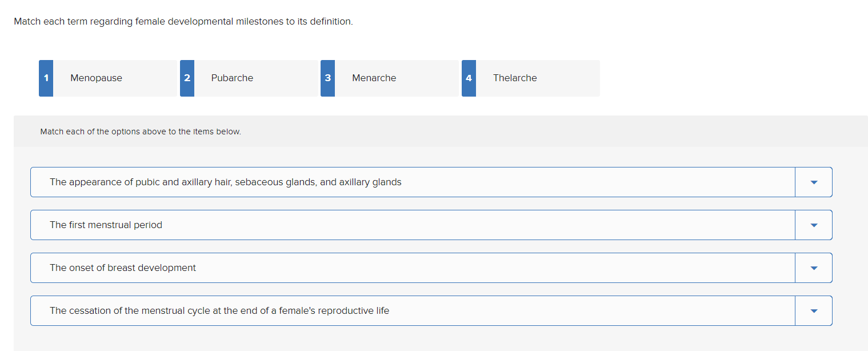Viewport: 868px width, 351px height.
Task: Expand the dropdown arrow for menstrual cycle cessation
Action: (x=814, y=311)
